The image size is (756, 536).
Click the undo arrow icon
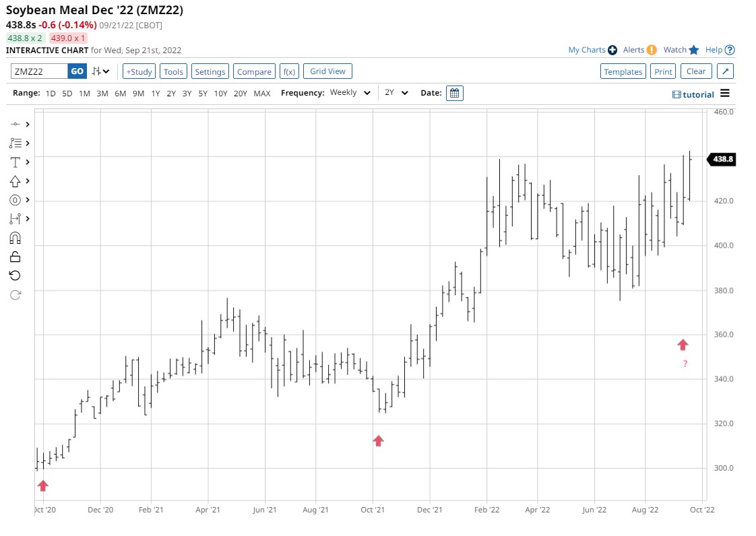coord(15,275)
